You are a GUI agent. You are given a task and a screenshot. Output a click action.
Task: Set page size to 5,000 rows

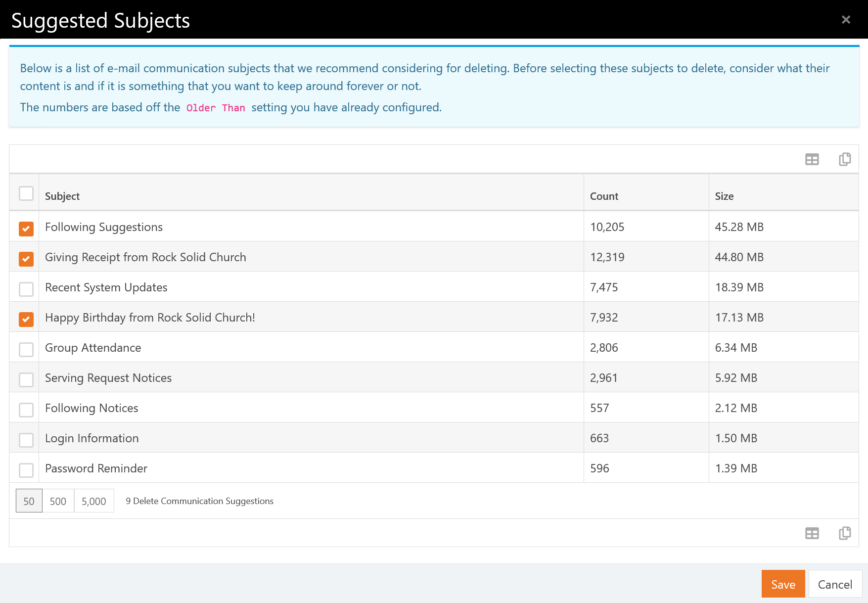click(94, 501)
